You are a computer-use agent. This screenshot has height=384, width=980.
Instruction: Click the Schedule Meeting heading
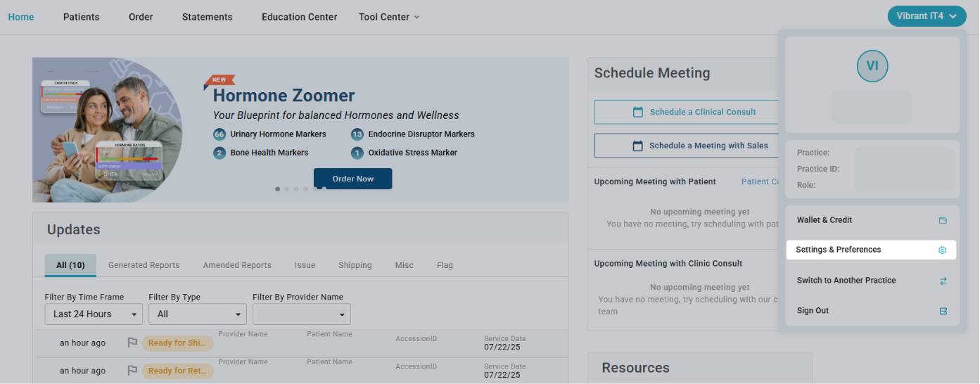click(652, 73)
